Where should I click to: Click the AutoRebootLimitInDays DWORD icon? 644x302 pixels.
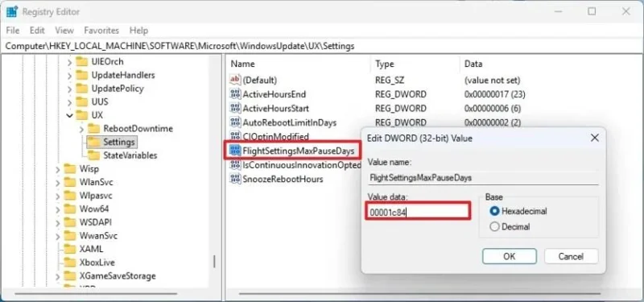coord(235,122)
